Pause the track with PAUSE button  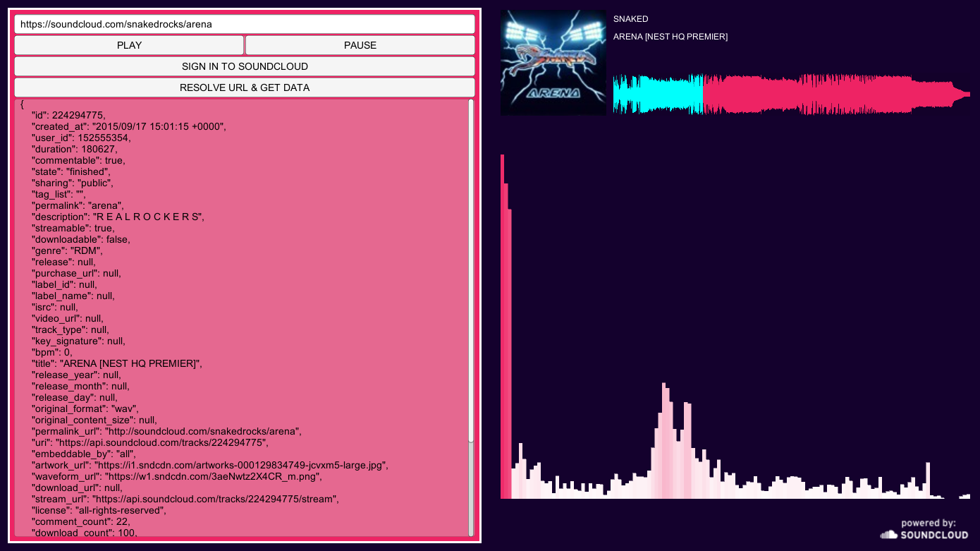pos(360,45)
